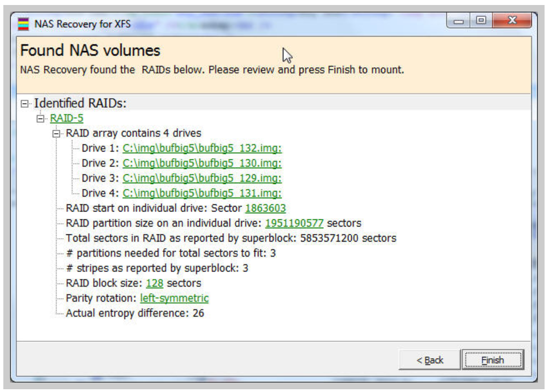Click the NAS Recovery app icon in title bar
549x392 pixels.
[23, 24]
